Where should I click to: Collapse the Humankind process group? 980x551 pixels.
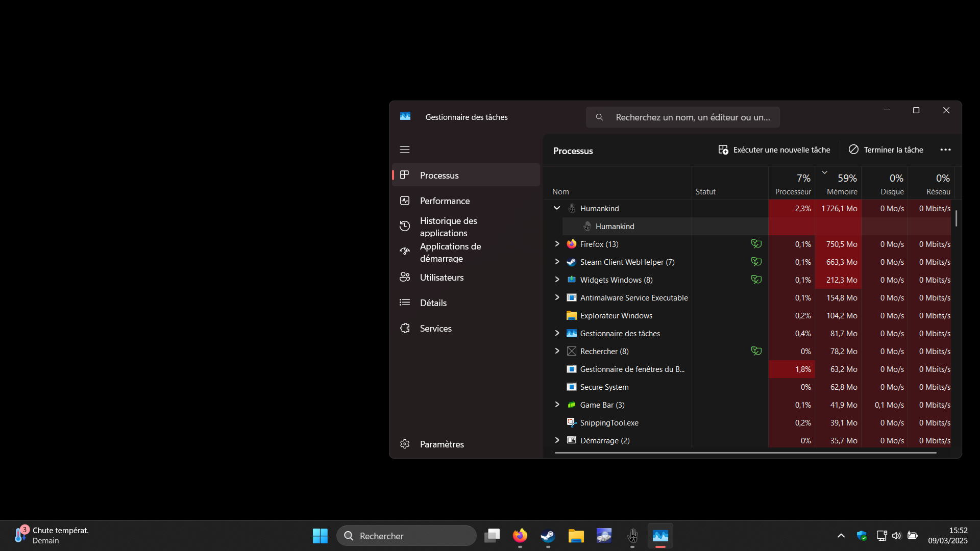coord(557,208)
